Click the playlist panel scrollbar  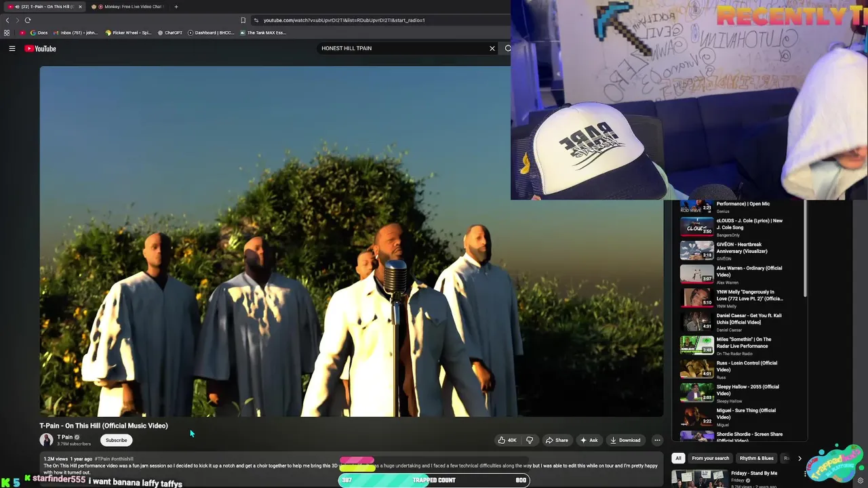[x=805, y=249]
